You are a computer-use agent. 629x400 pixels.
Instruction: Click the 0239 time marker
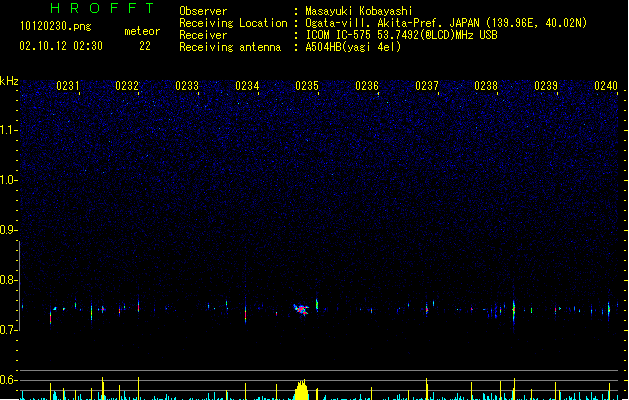[x=546, y=86]
